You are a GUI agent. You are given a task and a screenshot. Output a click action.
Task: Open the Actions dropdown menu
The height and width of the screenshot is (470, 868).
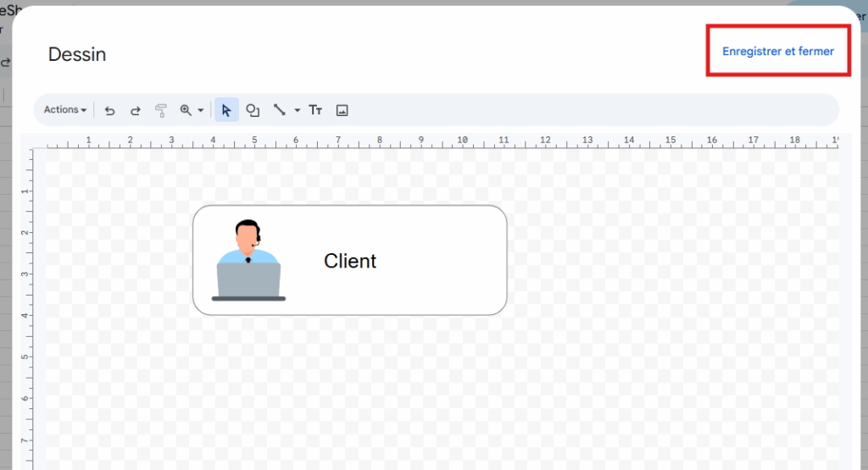[65, 109]
